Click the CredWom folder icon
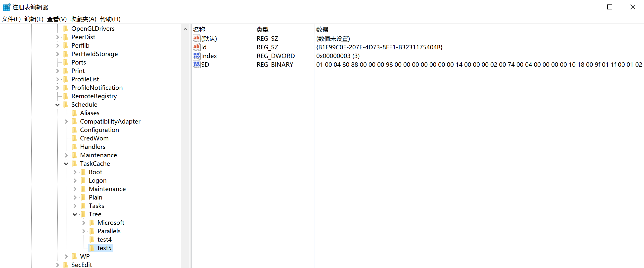 [75, 138]
